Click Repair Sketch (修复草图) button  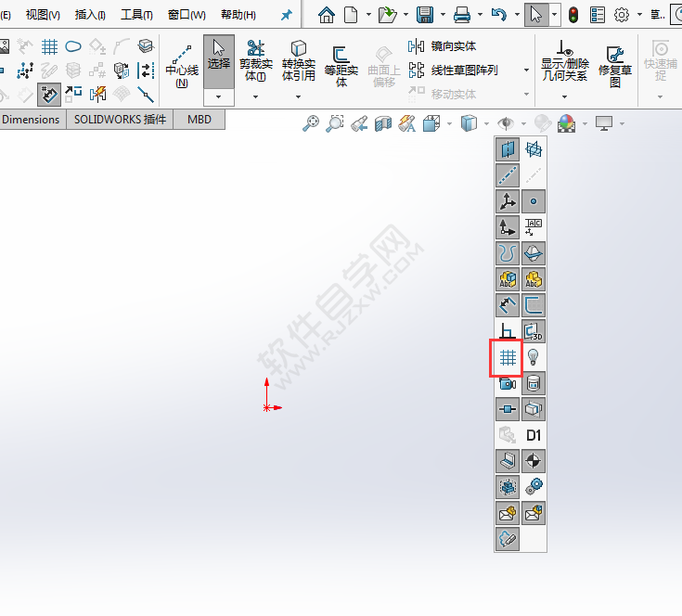click(615, 66)
